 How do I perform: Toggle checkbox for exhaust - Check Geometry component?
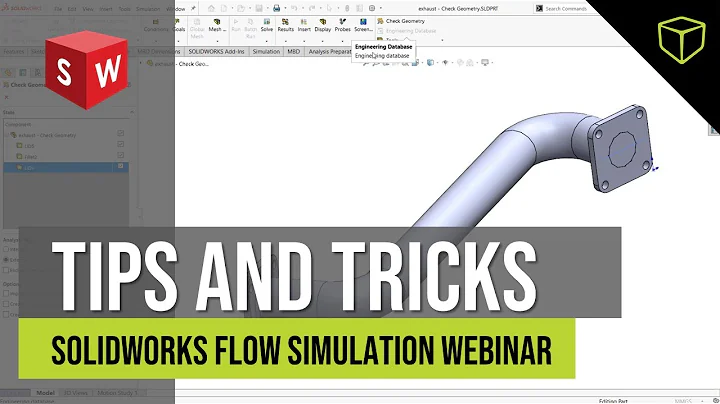pyautogui.click(x=120, y=133)
